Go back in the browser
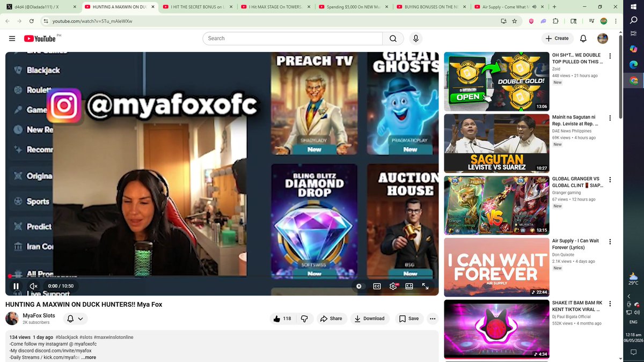The height and width of the screenshot is (362, 644). [x=8, y=21]
